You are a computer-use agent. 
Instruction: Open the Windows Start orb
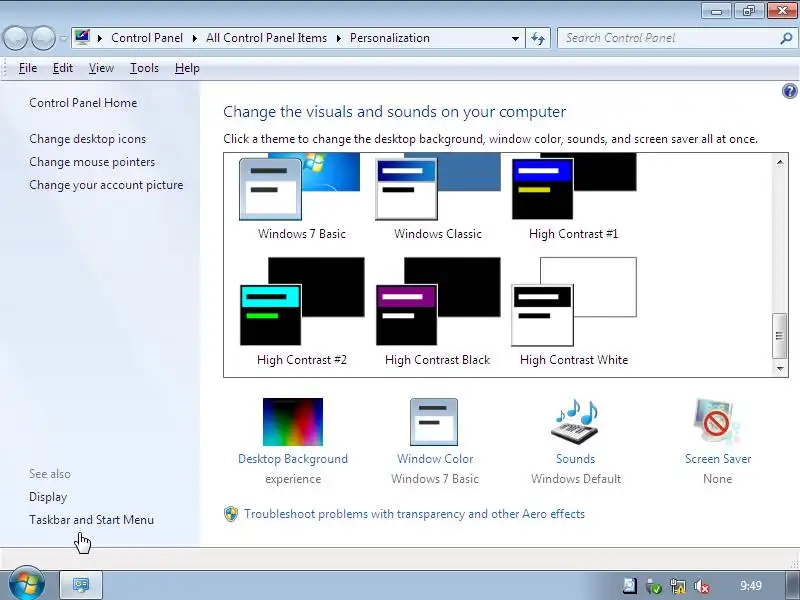(x=27, y=584)
